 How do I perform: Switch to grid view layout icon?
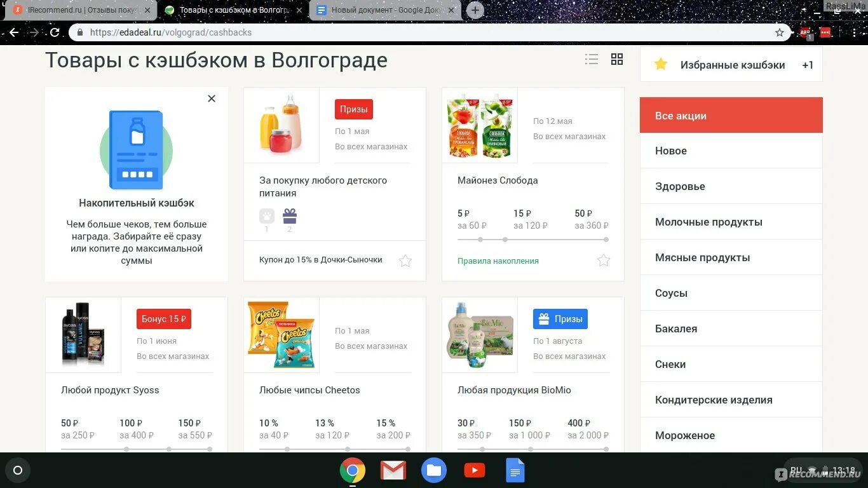[x=617, y=59]
